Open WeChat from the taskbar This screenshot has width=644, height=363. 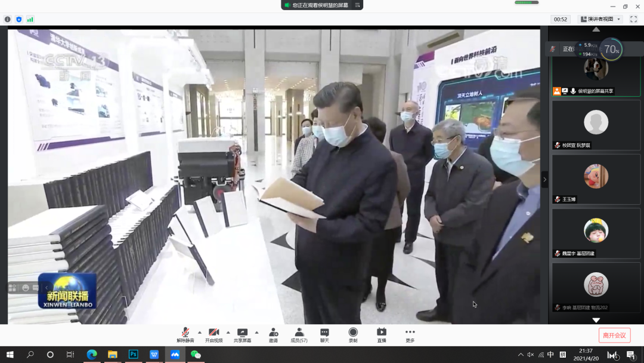pyautogui.click(x=195, y=355)
